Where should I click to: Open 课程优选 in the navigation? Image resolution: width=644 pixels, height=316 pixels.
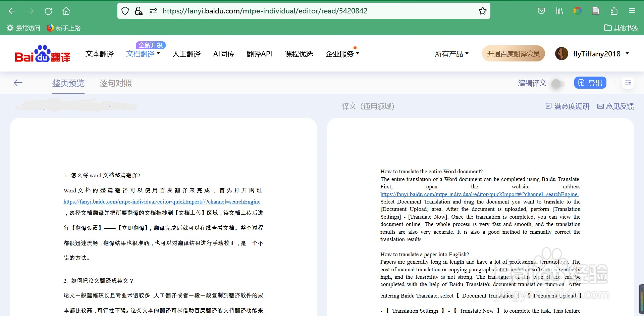click(x=299, y=54)
